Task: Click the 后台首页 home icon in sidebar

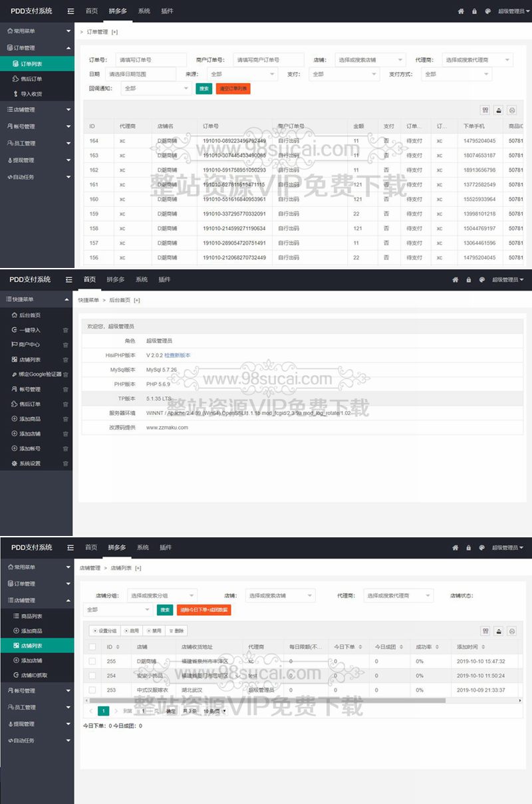Action: pos(15,315)
